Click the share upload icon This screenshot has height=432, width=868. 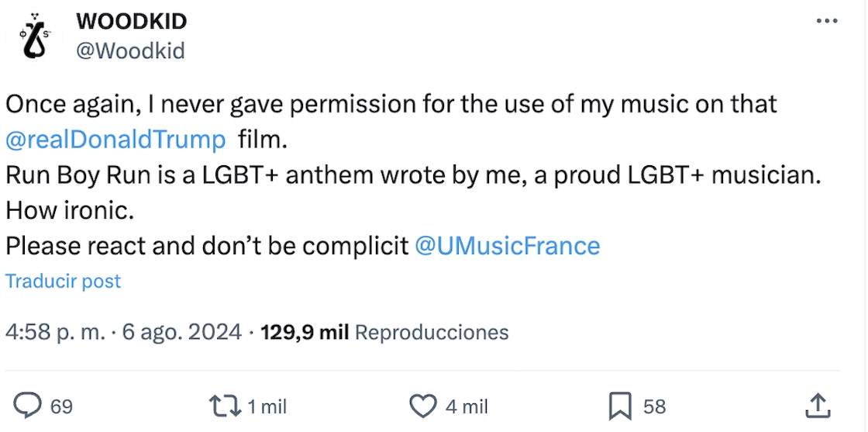tap(818, 406)
